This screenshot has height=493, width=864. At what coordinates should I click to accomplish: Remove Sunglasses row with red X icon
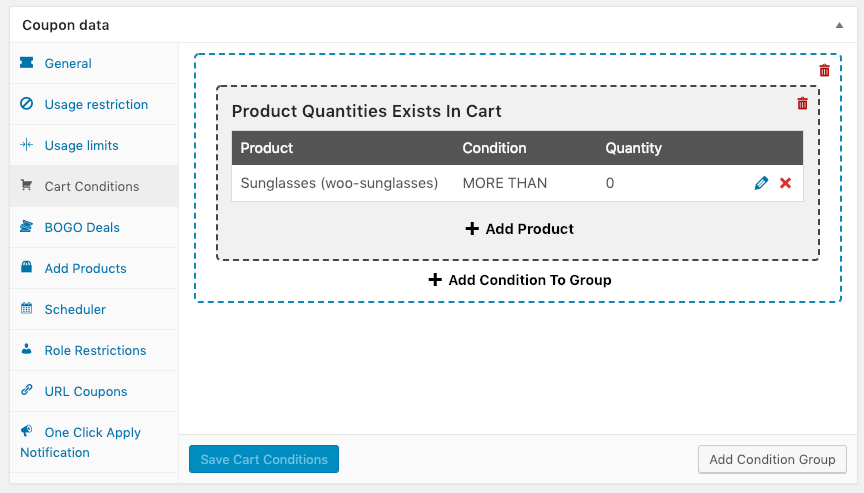coord(785,183)
